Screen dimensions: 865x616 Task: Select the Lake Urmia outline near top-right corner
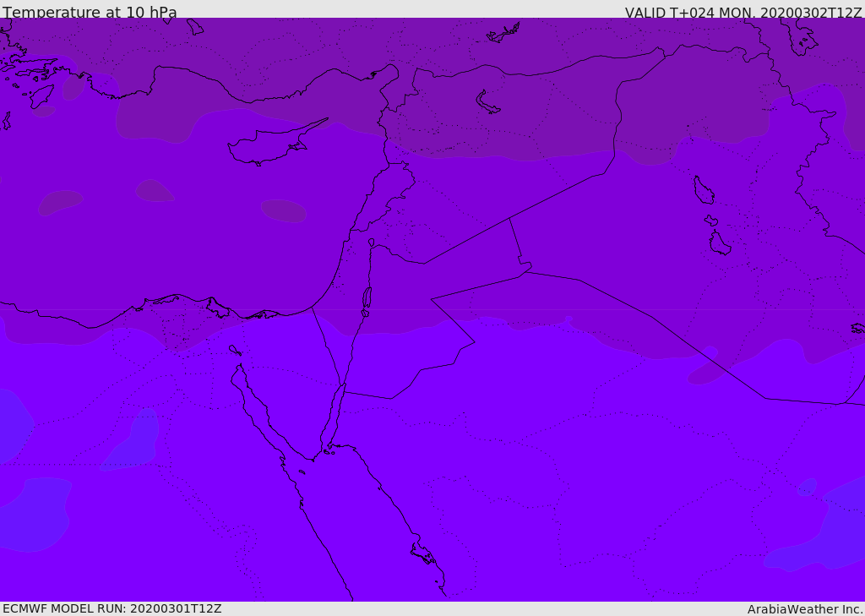tap(798, 35)
